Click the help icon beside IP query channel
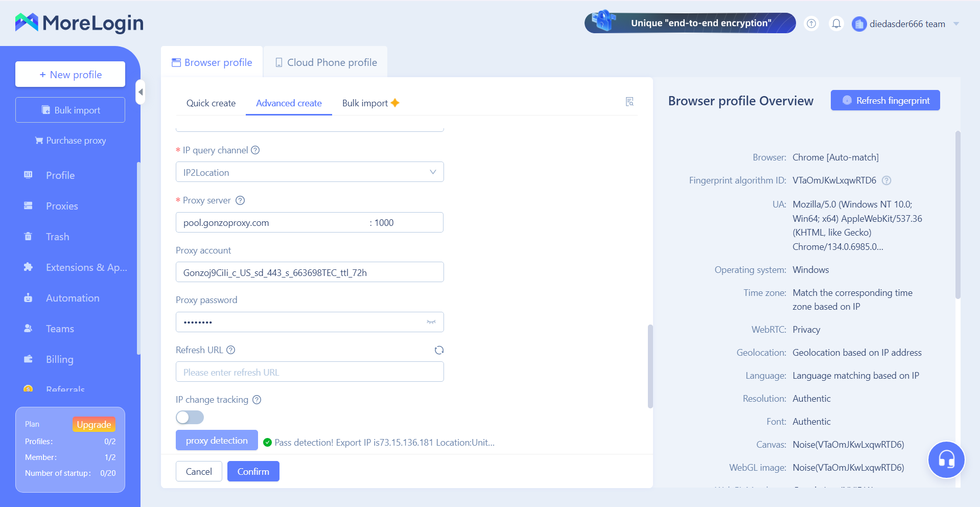980x507 pixels. (x=255, y=150)
